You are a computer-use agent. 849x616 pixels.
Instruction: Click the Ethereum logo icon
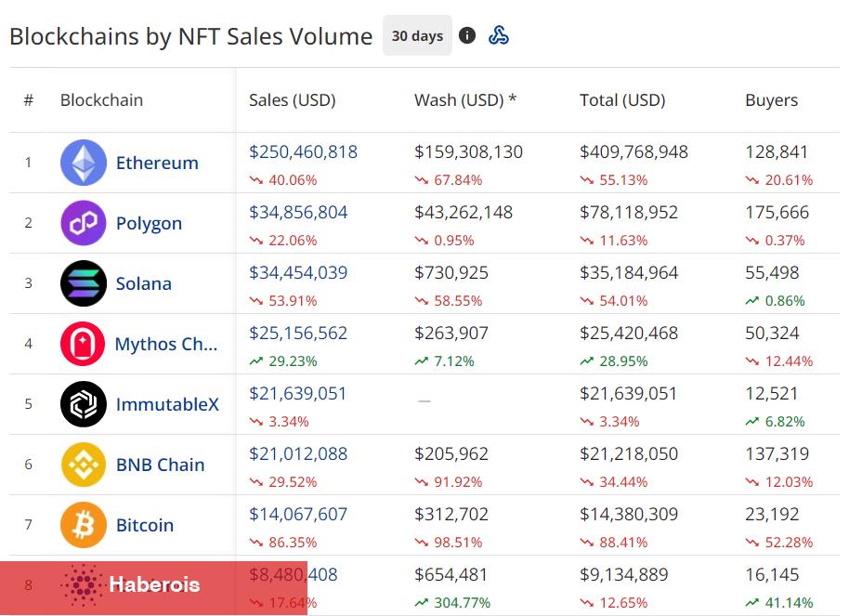click(x=84, y=163)
